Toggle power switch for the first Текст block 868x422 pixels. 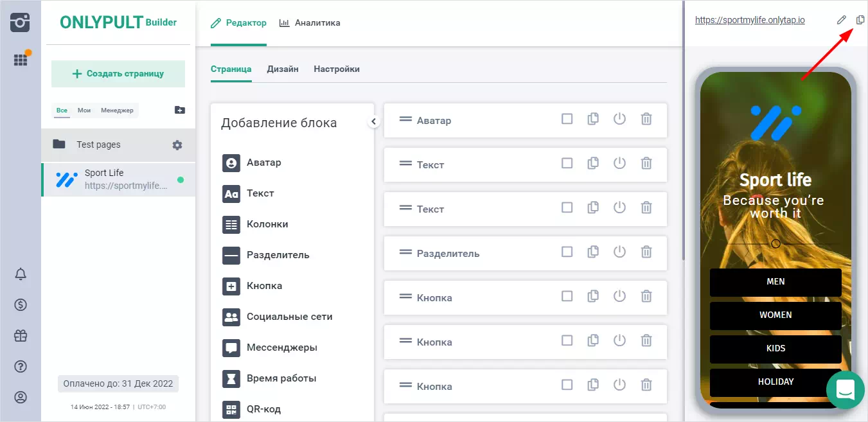(x=619, y=164)
